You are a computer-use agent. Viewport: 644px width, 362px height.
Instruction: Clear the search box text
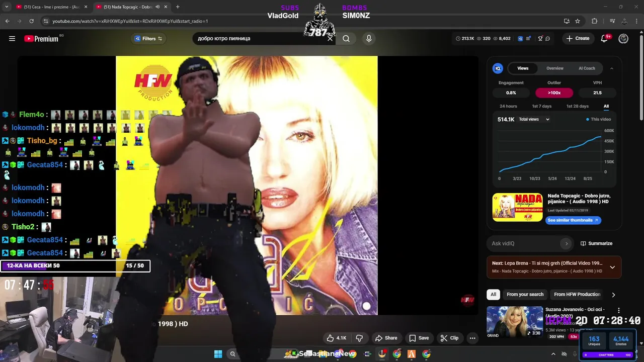[330, 38]
